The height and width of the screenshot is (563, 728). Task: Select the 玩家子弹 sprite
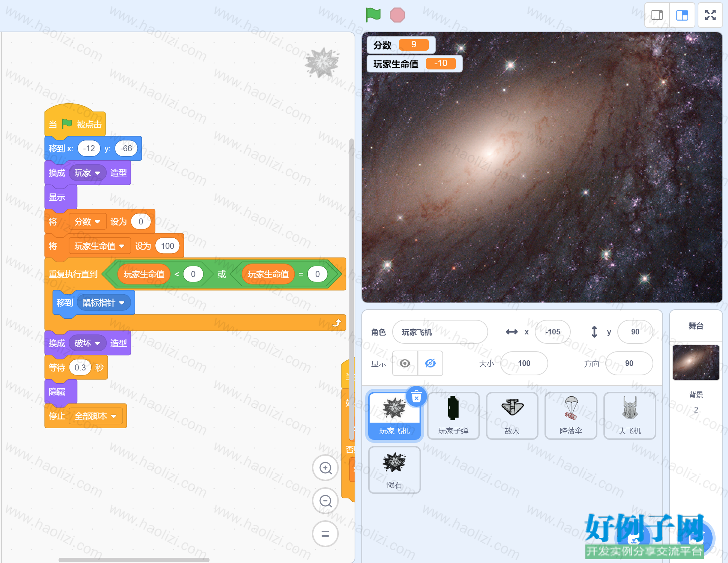click(453, 416)
